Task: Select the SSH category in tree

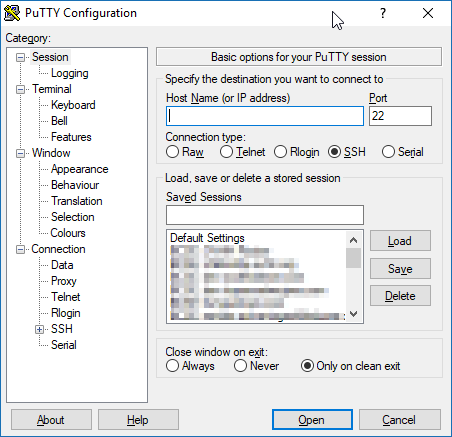Action: coord(62,329)
